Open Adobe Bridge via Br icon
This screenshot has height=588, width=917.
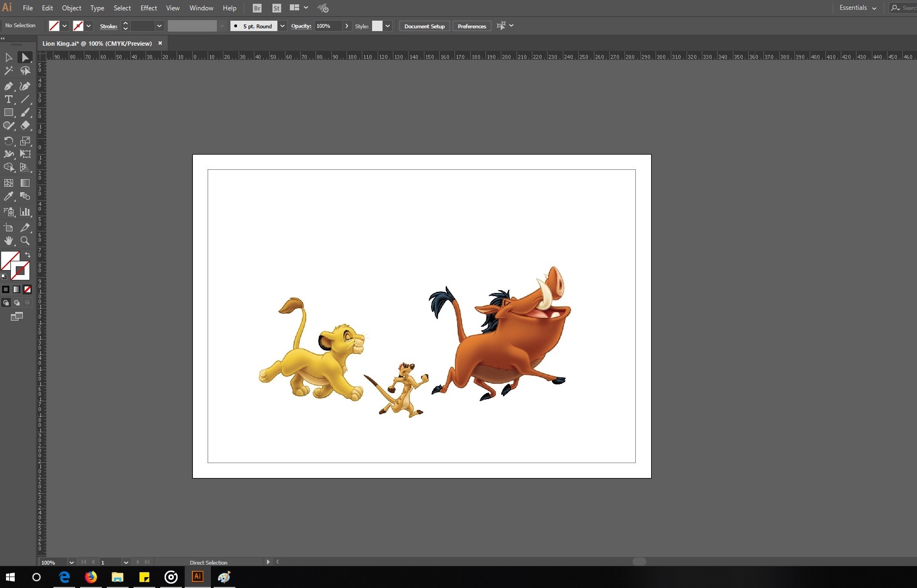[257, 8]
